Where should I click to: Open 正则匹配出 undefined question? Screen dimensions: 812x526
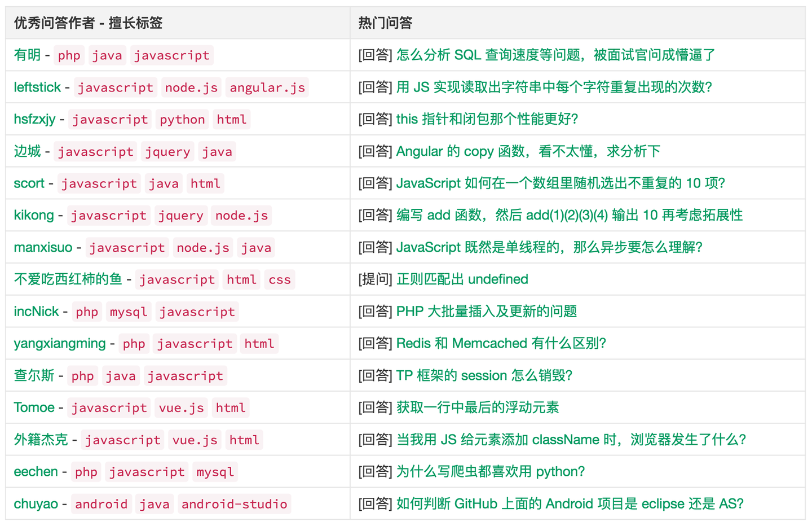462,279
